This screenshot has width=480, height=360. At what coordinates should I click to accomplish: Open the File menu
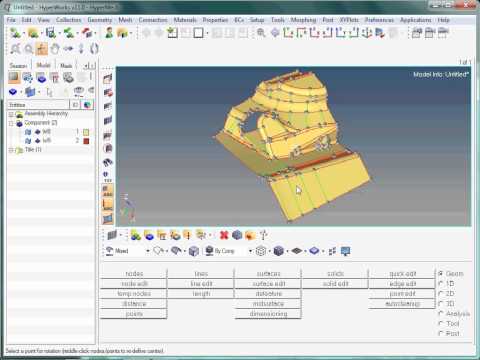pyautogui.click(x=11, y=20)
